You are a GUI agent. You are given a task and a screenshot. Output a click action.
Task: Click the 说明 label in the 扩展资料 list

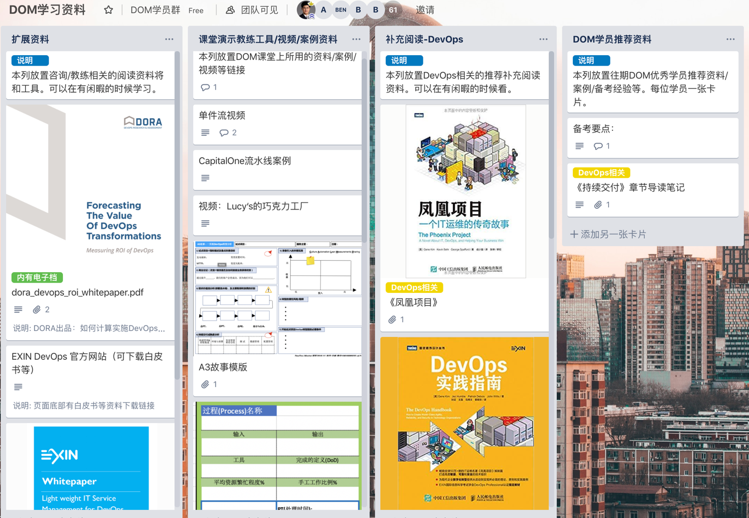tap(30, 60)
